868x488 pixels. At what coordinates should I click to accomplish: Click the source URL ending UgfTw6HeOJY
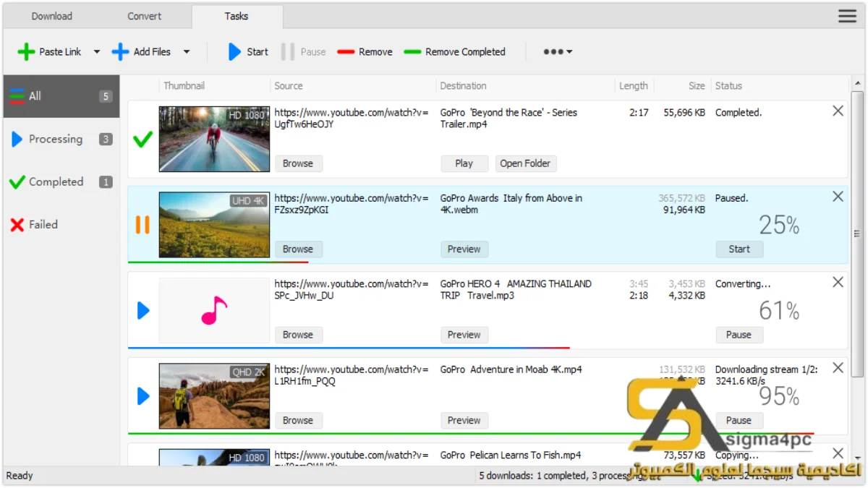pyautogui.click(x=352, y=119)
